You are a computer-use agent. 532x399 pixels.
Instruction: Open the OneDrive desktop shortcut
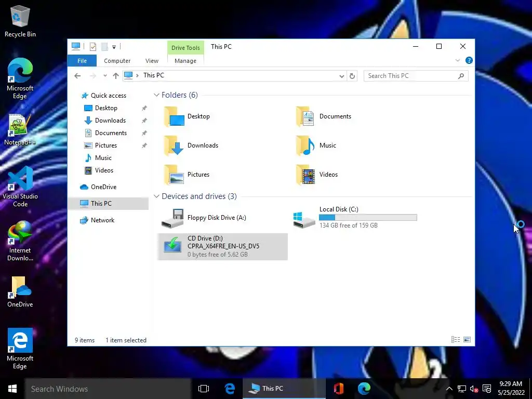point(20,292)
